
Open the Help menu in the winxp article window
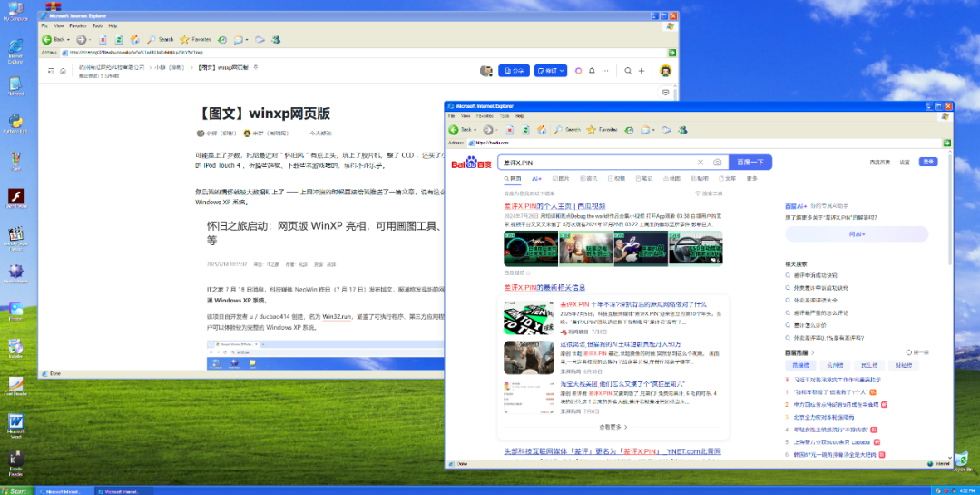click(113, 26)
